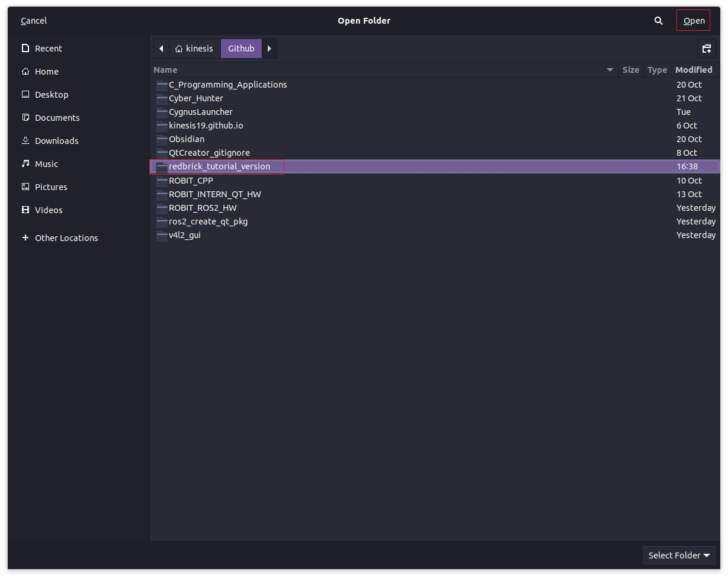Image resolution: width=728 pixels, height=578 pixels.
Task: Select the text C_Programming_Applications
Action: (x=228, y=85)
